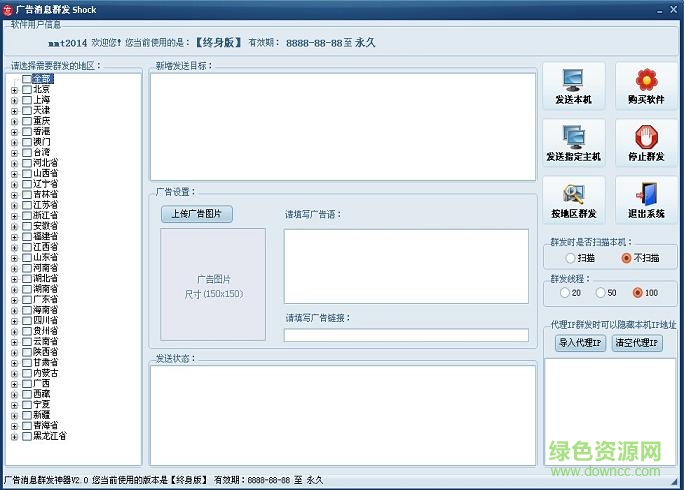Select 海南省 in the region tree

(x=46, y=310)
